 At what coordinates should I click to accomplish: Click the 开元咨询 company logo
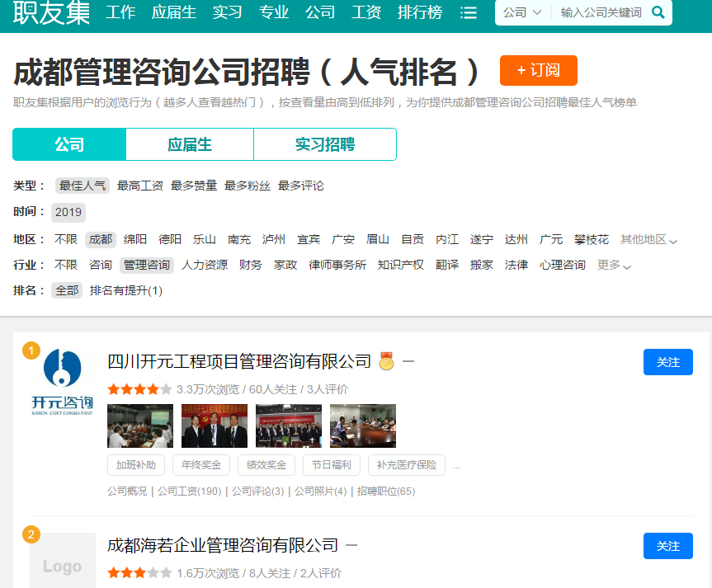[x=62, y=382]
